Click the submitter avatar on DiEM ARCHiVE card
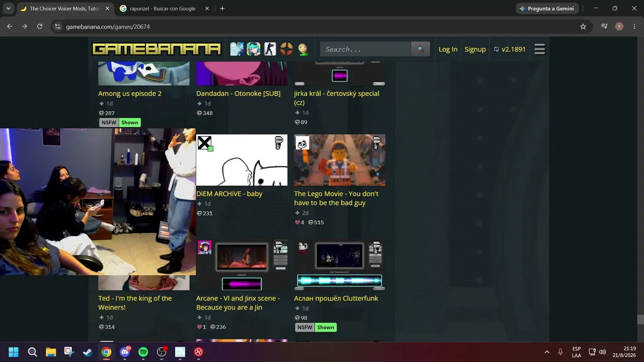The height and width of the screenshot is (362, 644). pos(204,143)
